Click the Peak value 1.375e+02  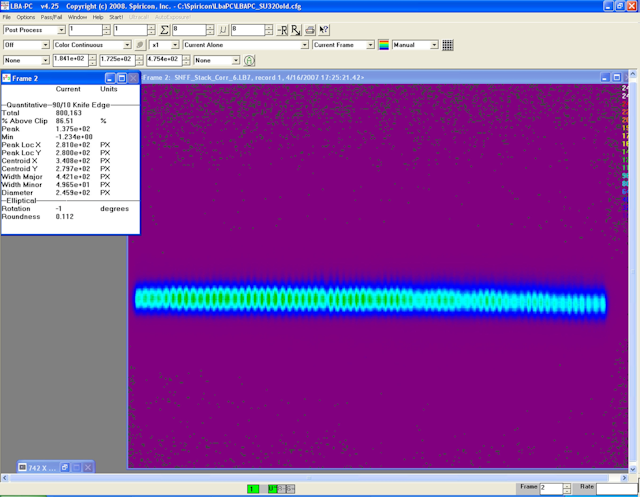pos(73,129)
